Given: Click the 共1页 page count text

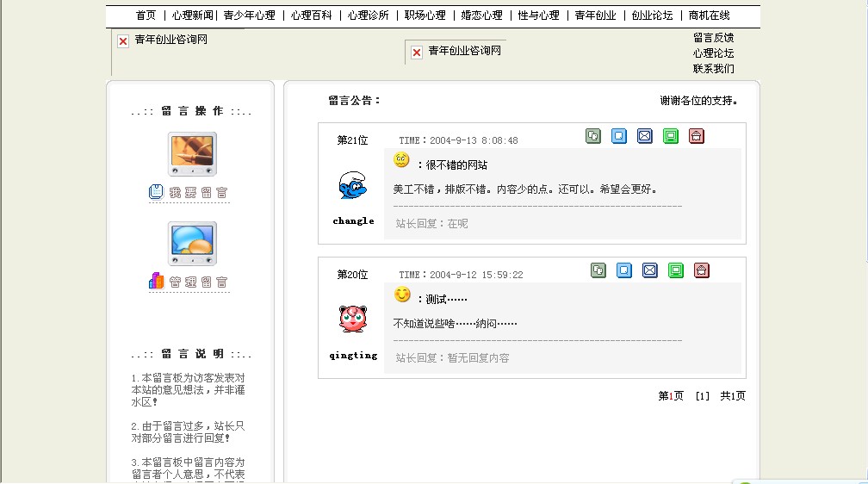Looking at the screenshot, I should (x=733, y=396).
